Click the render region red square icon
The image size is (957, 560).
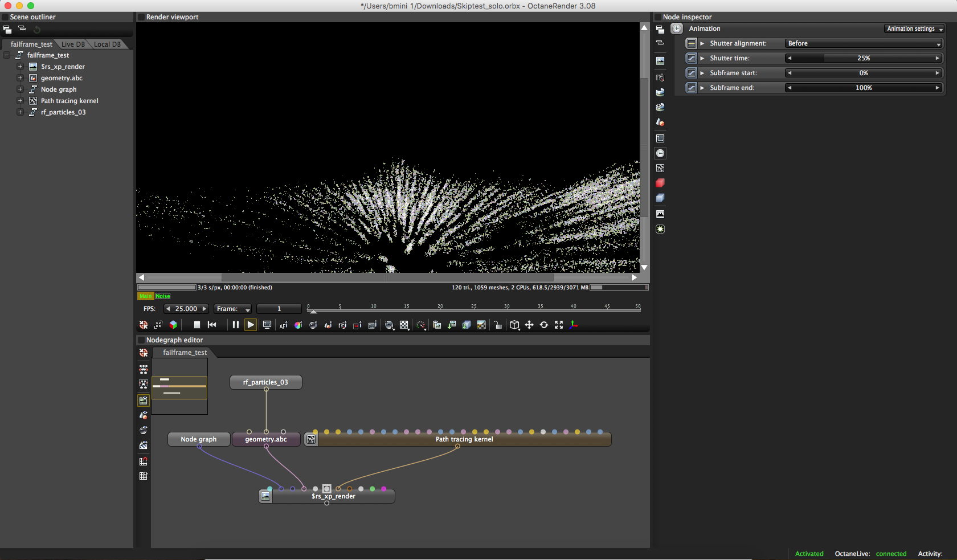[357, 325]
